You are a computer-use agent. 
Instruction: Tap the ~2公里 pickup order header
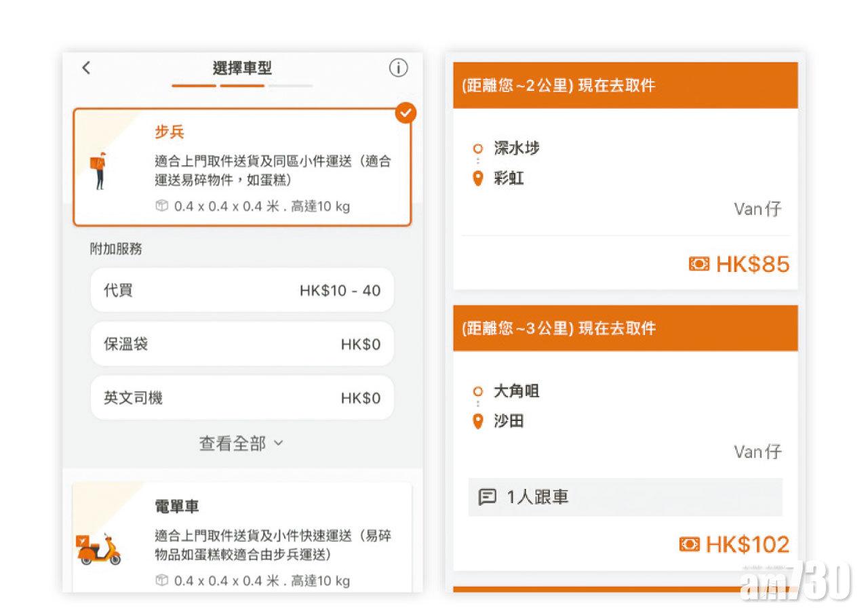(x=625, y=86)
